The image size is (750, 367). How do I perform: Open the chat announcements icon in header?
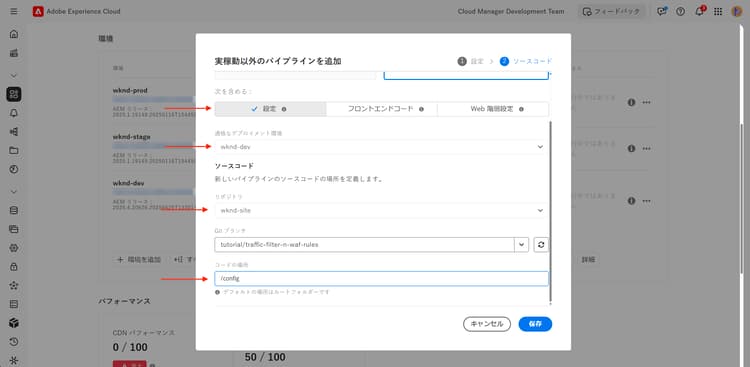[662, 11]
